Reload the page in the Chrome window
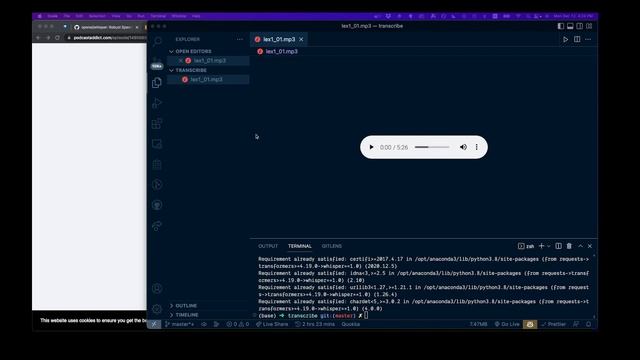This screenshot has width=640, height=360. (58, 38)
